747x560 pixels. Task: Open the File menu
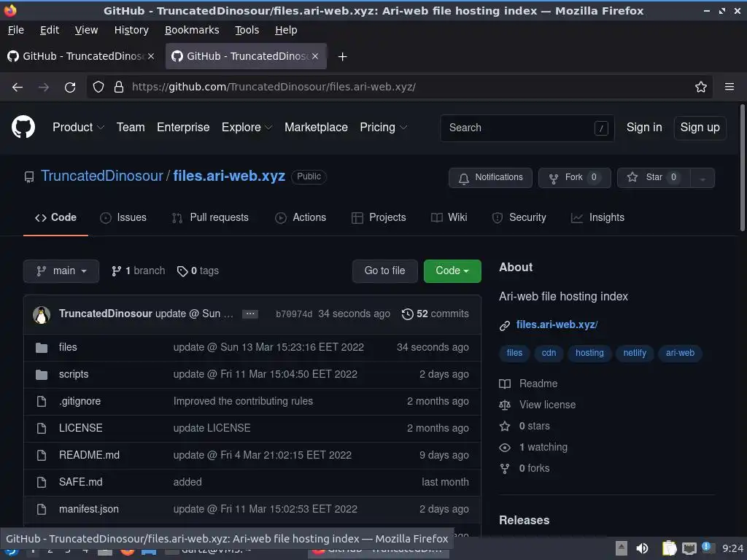16,30
